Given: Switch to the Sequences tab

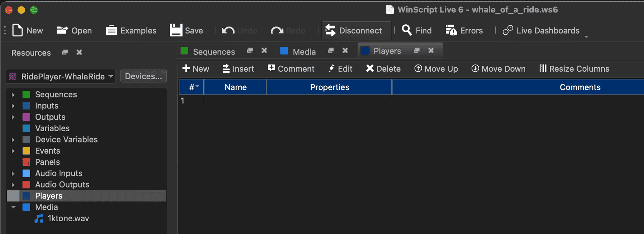Looking at the screenshot, I should (214, 52).
